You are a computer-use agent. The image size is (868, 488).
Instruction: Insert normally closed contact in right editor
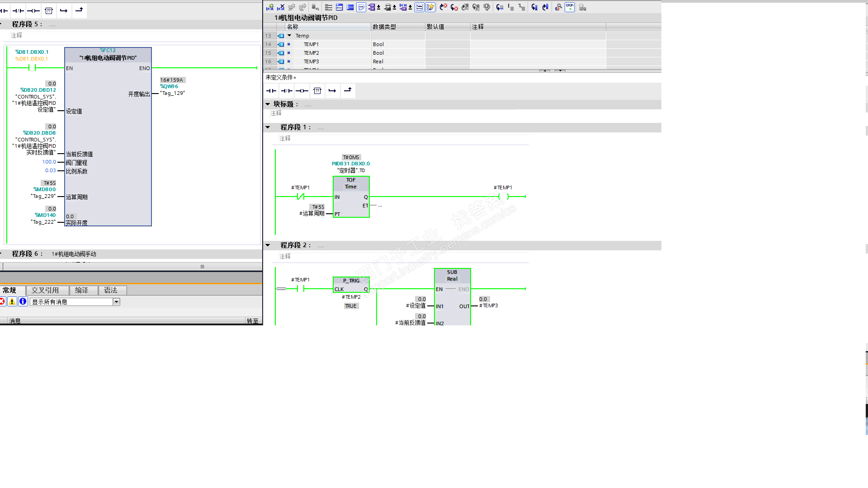click(x=287, y=91)
